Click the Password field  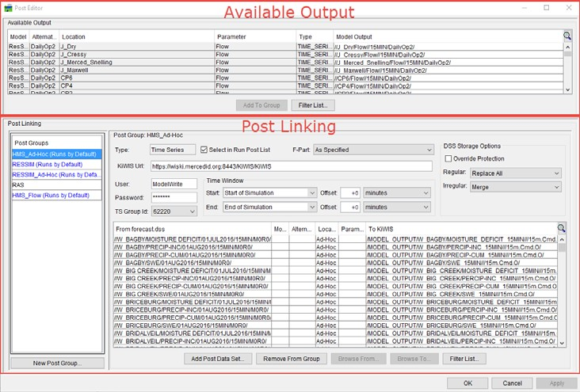pos(174,197)
